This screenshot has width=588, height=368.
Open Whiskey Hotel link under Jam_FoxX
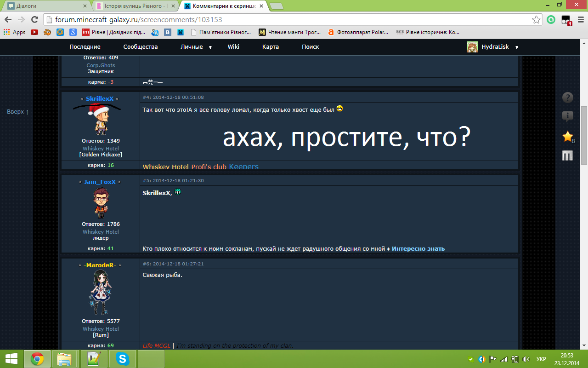coord(101,232)
